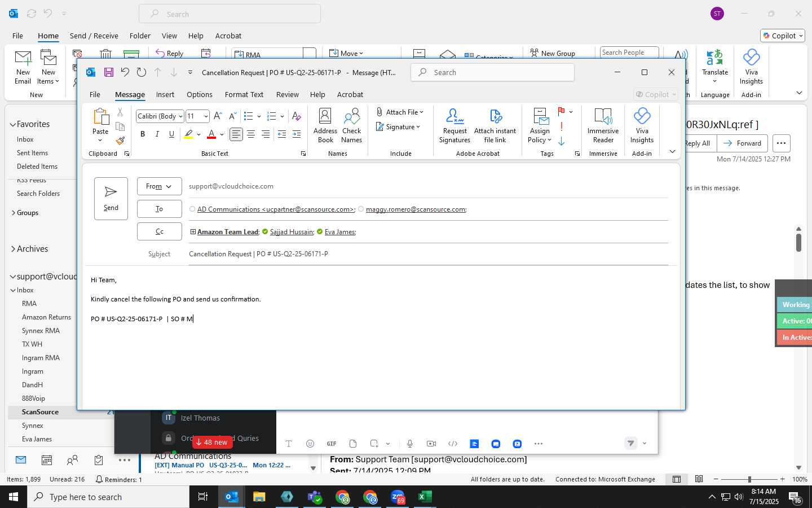Click the Subject input field
Screen dimensions: 812x508
pos(429,254)
